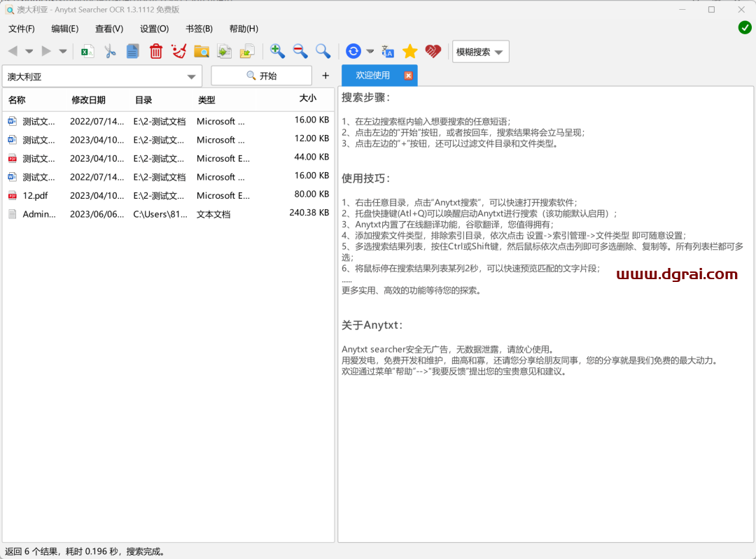756x559 pixels.
Task: Expand the search history dropdown arrow
Action: coord(191,77)
